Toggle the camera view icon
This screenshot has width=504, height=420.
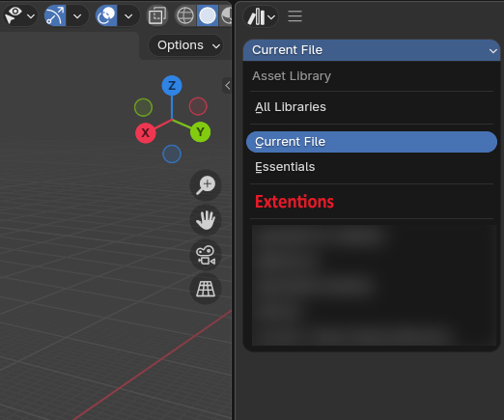[x=206, y=255]
